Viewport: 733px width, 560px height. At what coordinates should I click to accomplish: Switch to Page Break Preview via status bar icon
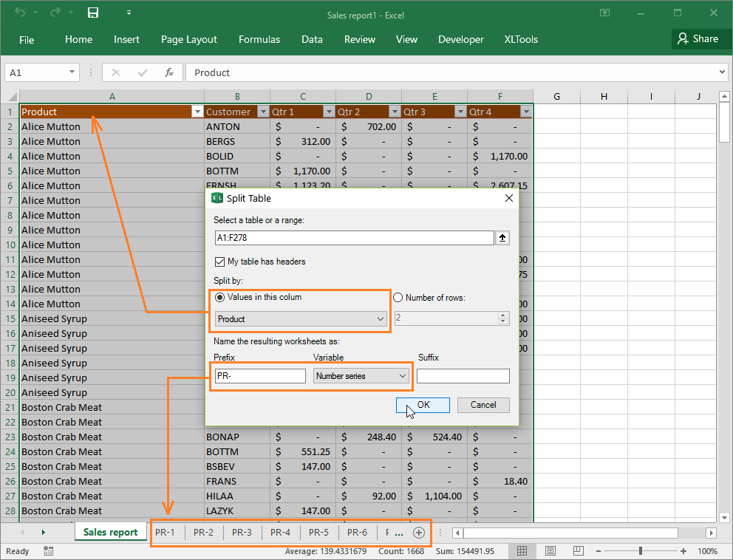tap(577, 550)
